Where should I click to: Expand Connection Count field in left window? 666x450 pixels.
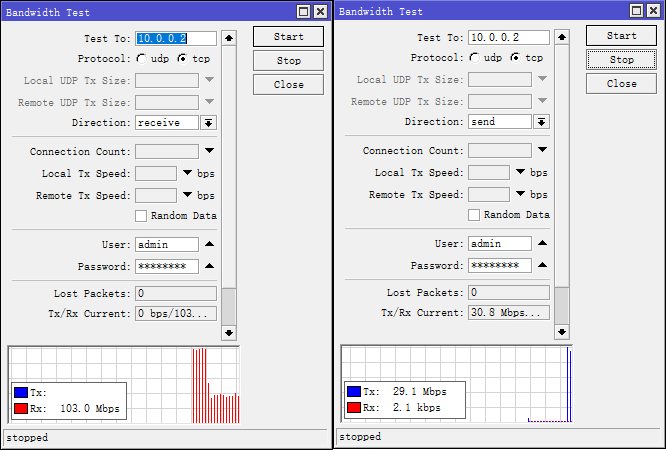click(x=208, y=152)
